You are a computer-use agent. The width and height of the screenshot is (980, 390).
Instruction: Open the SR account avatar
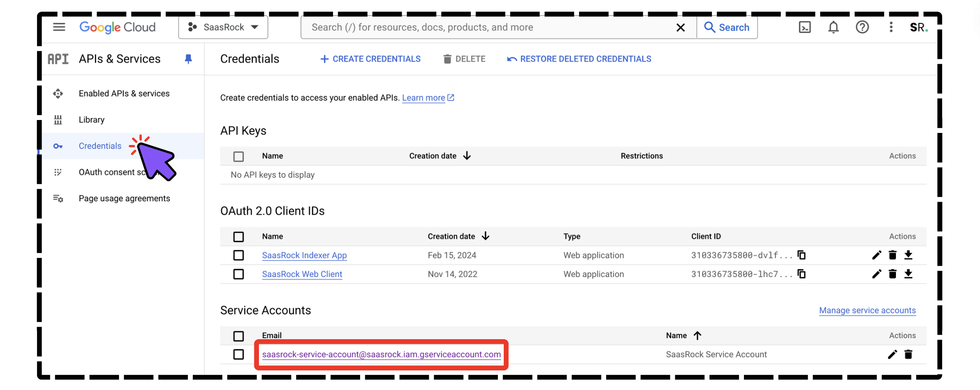coord(918,27)
